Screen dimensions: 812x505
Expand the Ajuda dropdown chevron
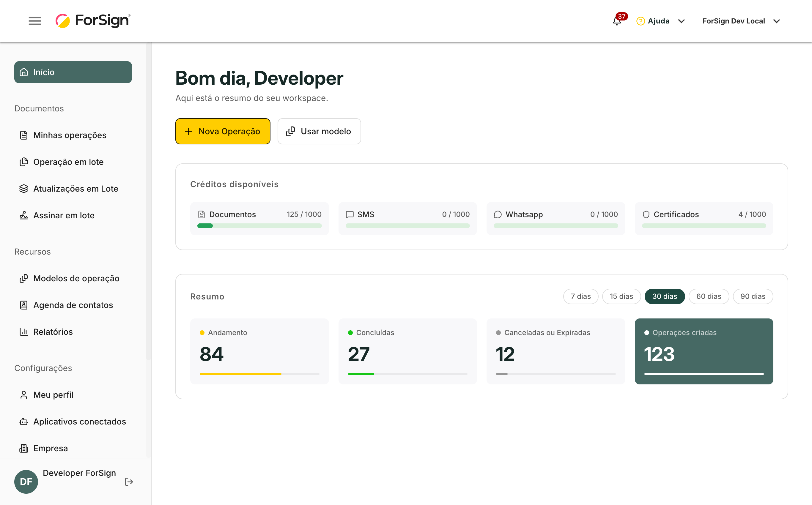[x=681, y=21]
